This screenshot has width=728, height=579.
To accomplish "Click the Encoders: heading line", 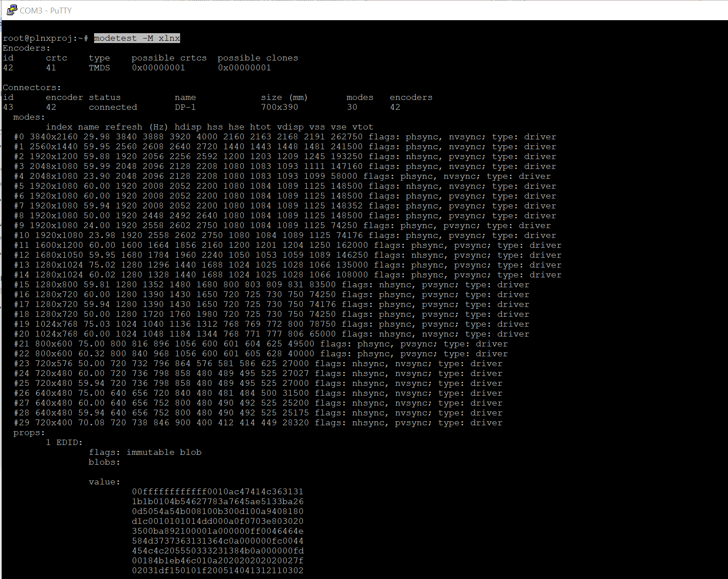I will pyautogui.click(x=26, y=48).
